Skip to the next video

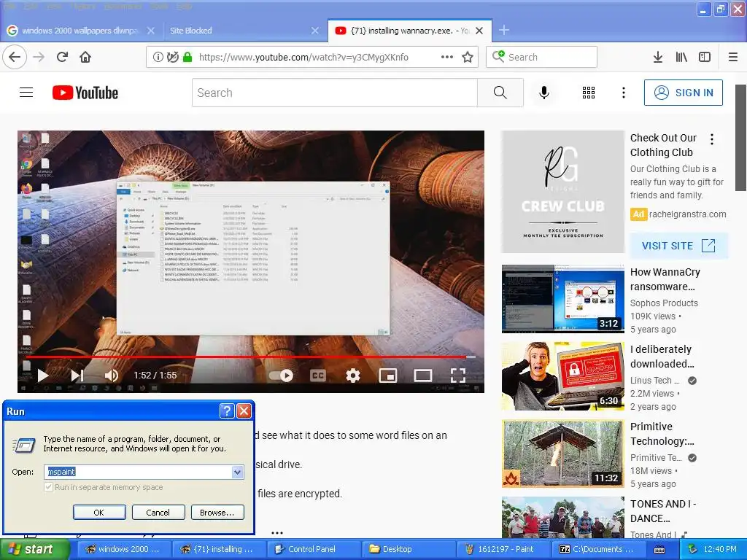pyautogui.click(x=77, y=376)
